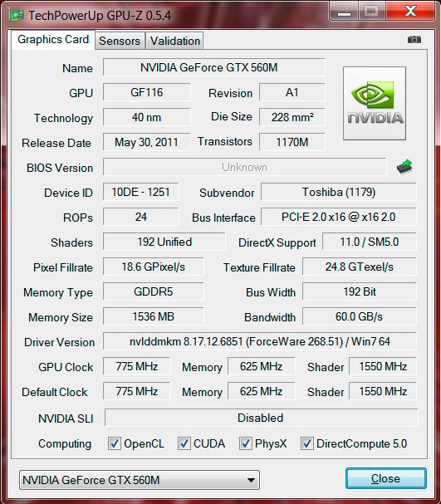
Task: Click the Default Clock row Shader 1550 MHz
Action: click(x=383, y=391)
